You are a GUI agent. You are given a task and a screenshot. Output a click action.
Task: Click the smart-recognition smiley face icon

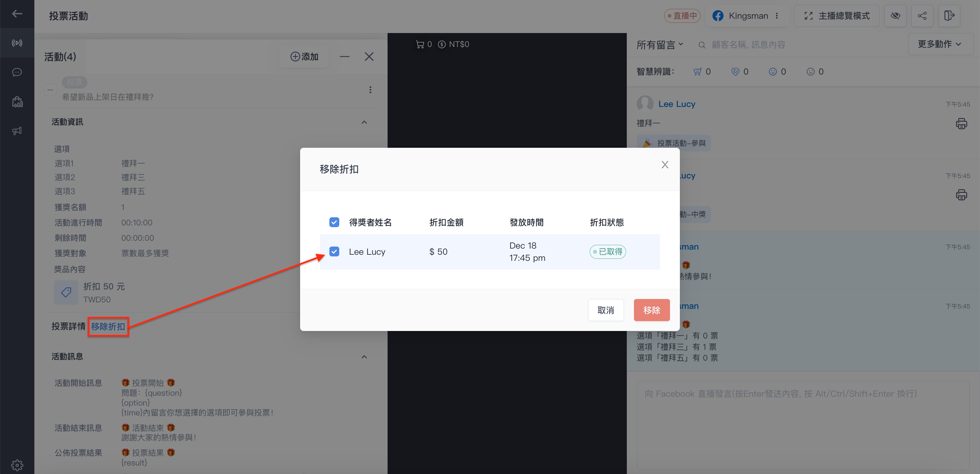point(772,72)
